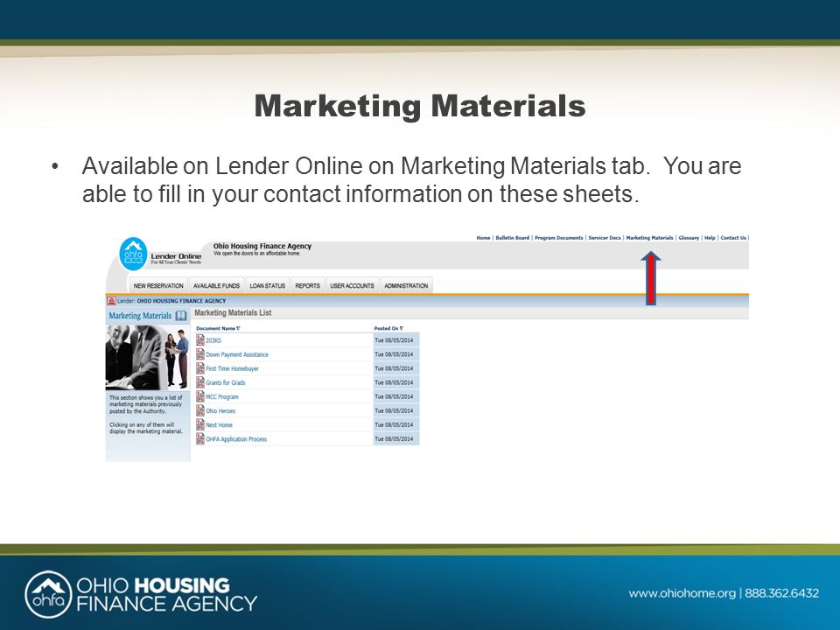
Task: Click the sidebar business people photo
Action: coord(148,357)
